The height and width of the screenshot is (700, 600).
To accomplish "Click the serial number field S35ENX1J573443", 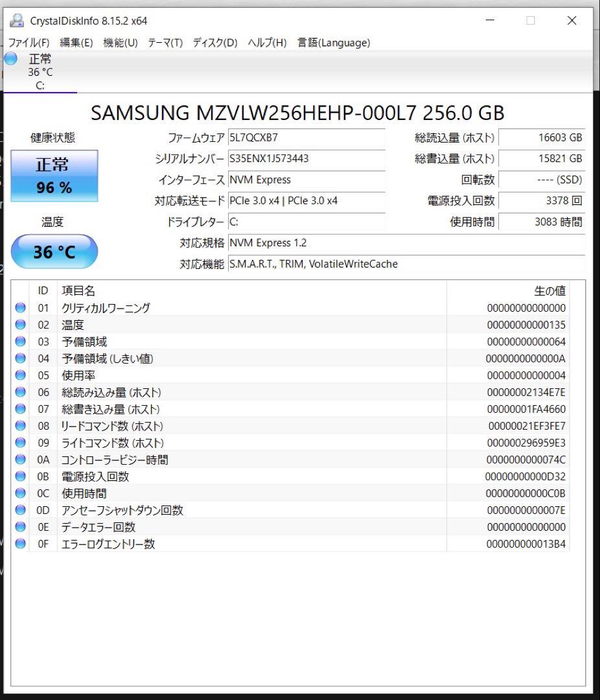I will [306, 159].
